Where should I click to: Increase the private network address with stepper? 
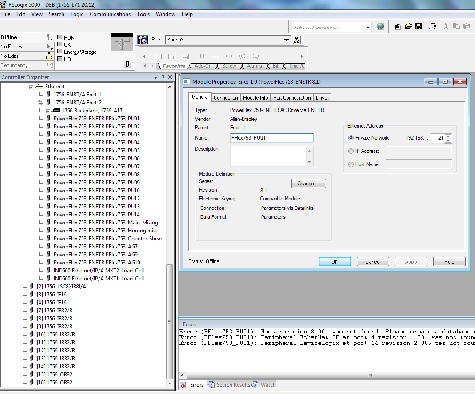click(x=449, y=136)
